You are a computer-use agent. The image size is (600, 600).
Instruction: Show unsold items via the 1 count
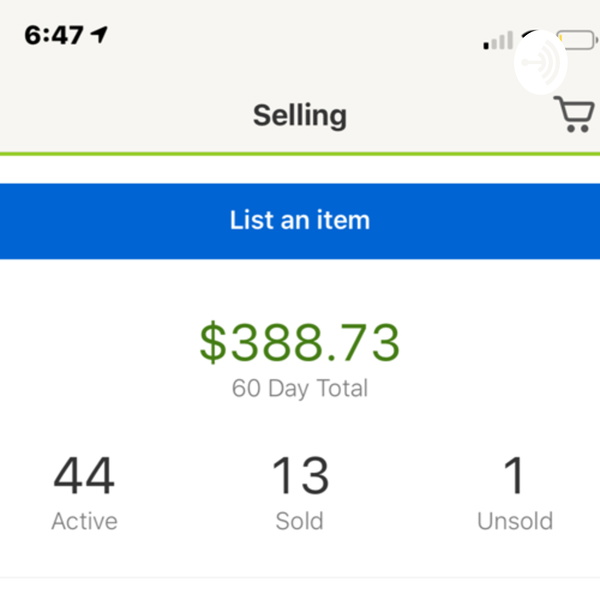pos(514,476)
